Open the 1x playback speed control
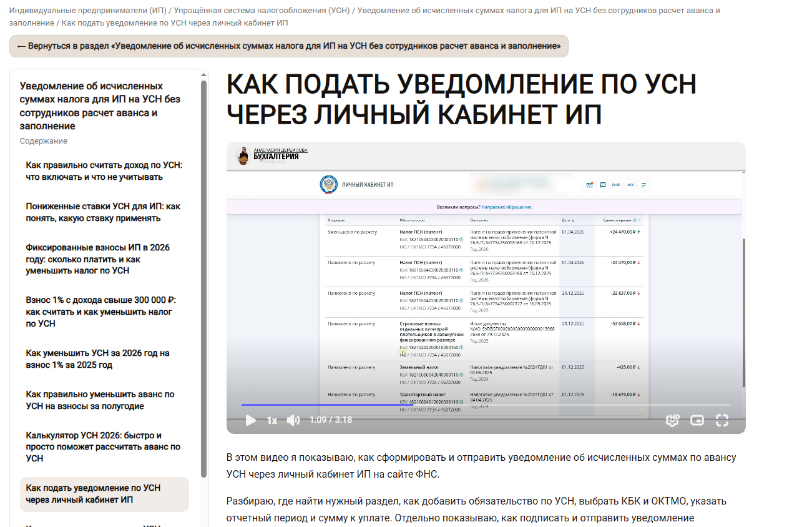812x527 pixels. point(272,420)
